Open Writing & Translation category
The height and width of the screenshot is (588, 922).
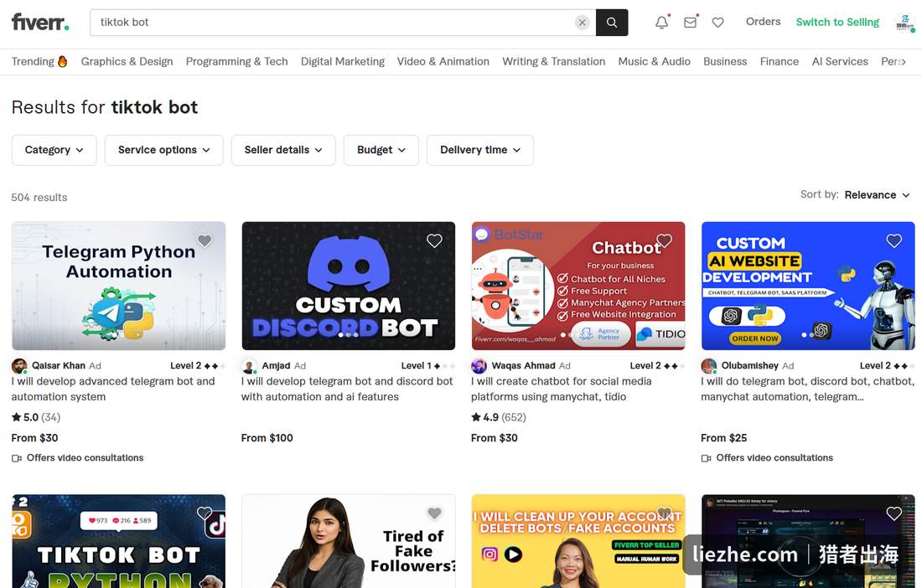pyautogui.click(x=554, y=62)
